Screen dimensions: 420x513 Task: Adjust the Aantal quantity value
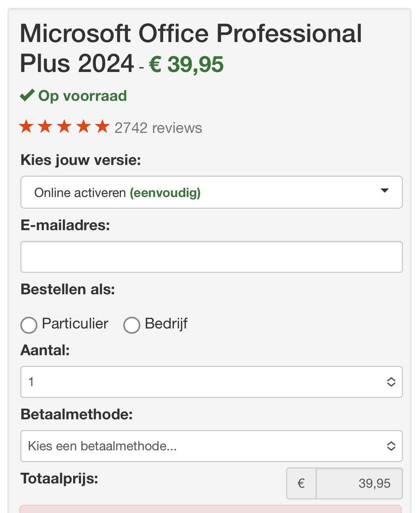point(211,381)
